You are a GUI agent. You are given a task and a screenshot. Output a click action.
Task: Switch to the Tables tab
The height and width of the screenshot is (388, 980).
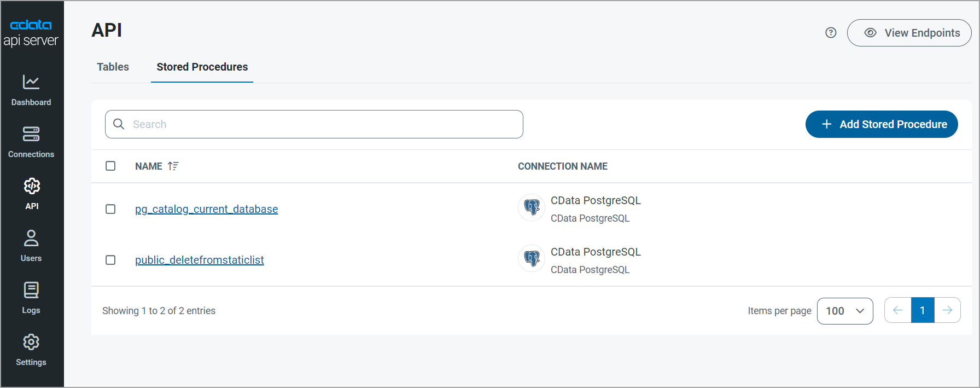pos(113,67)
